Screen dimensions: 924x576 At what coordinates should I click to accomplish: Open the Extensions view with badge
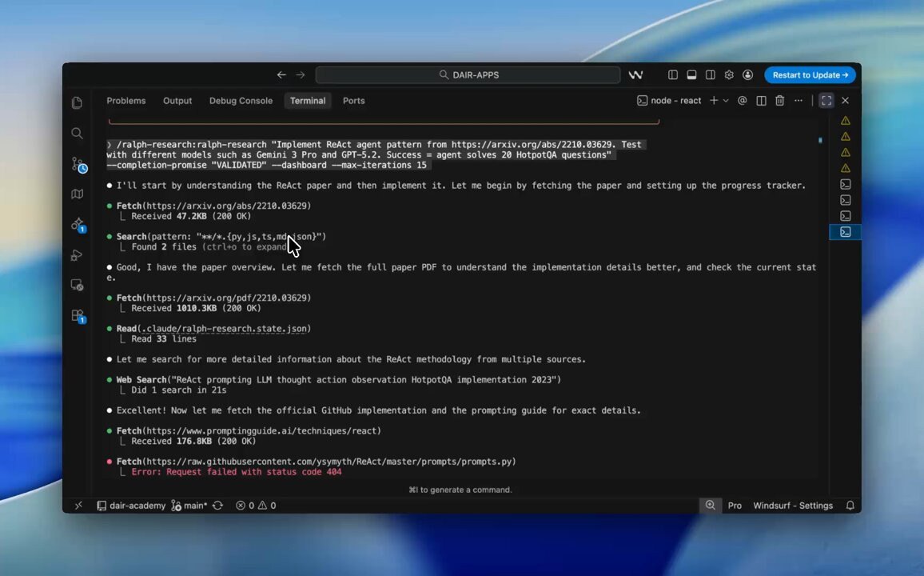coord(78,316)
